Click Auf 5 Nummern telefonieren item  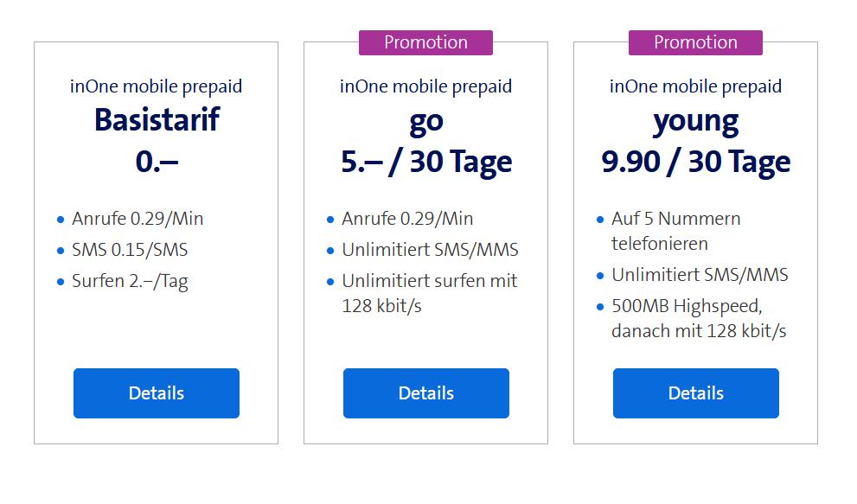coord(675,231)
